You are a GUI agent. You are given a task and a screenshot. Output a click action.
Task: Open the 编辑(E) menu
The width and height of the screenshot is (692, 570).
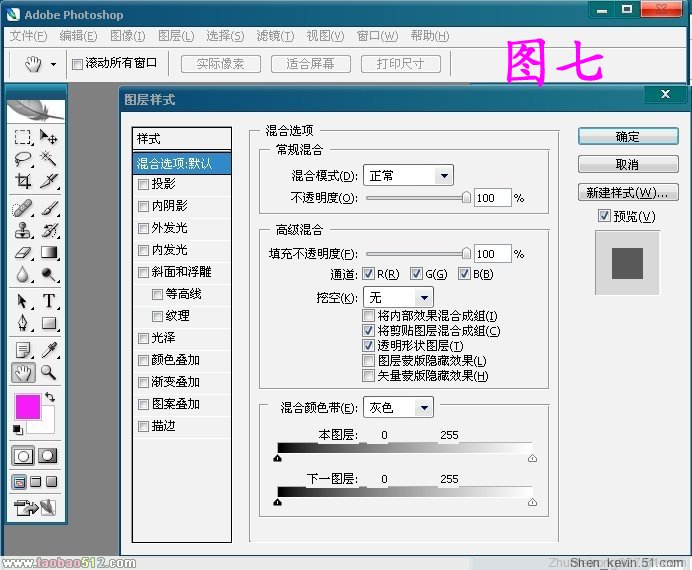coord(78,36)
